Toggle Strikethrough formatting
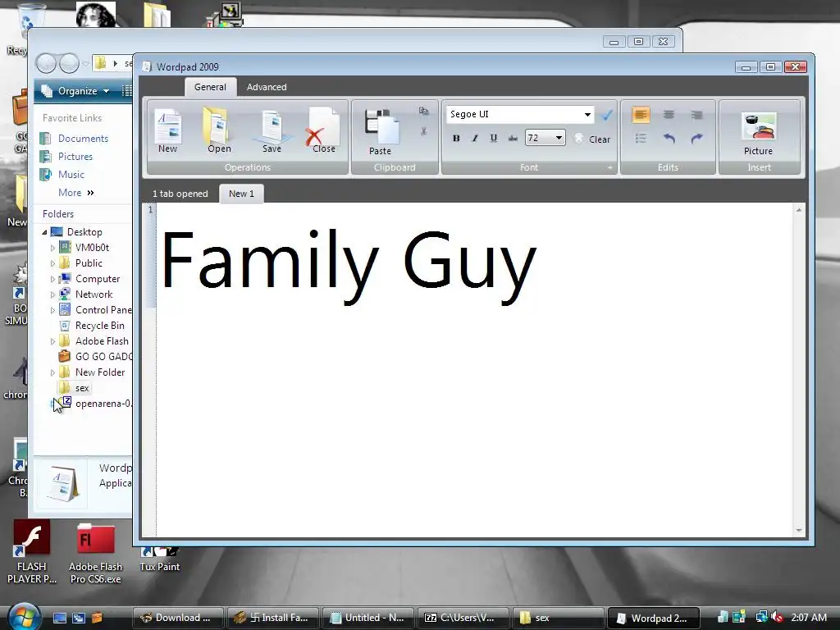 click(x=513, y=138)
